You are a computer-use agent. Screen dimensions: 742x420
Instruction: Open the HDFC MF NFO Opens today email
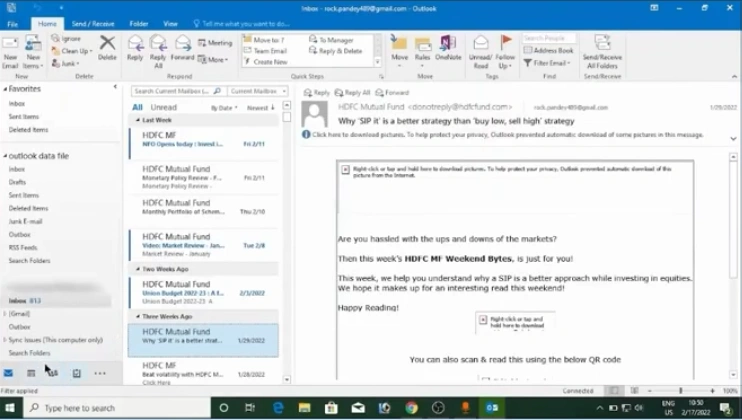click(x=203, y=143)
